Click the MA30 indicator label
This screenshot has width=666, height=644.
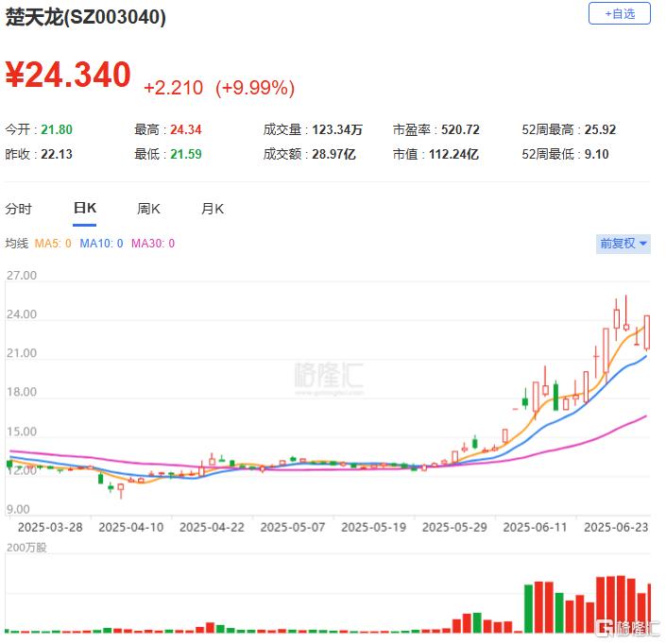pos(152,244)
